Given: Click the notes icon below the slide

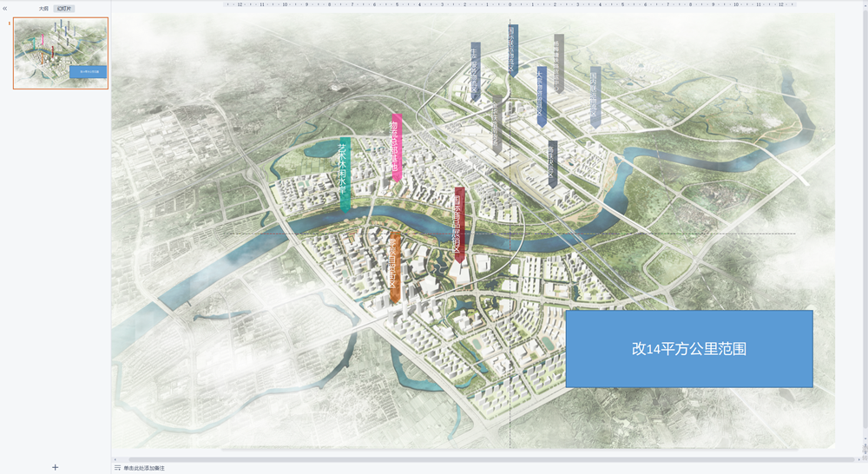Looking at the screenshot, I should click(x=117, y=468).
